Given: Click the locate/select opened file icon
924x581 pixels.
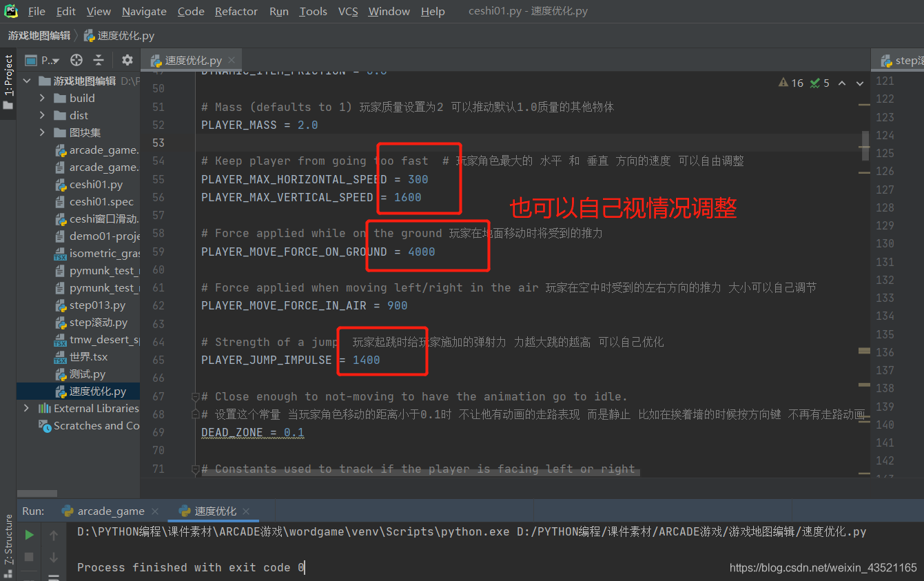Looking at the screenshot, I should 76,61.
